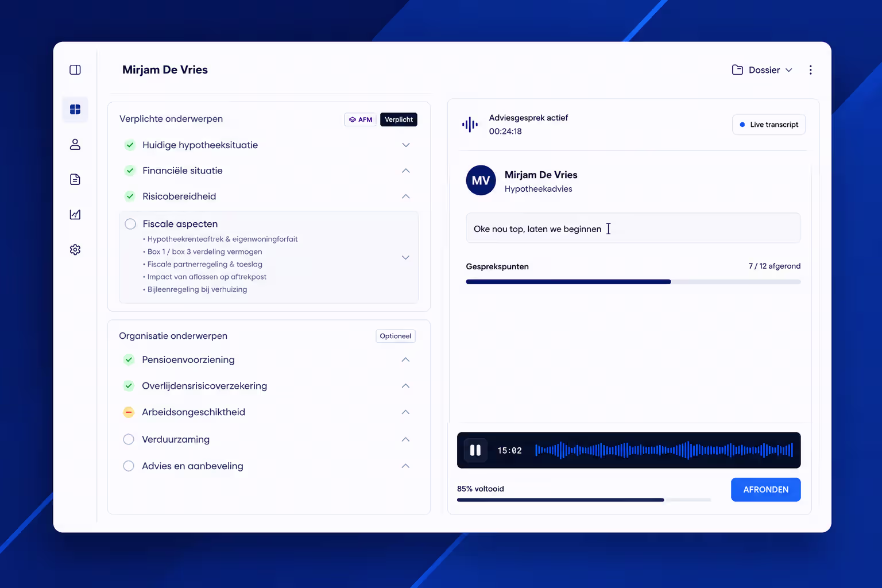Click the AFM badge
The width and height of the screenshot is (882, 588).
tap(361, 119)
